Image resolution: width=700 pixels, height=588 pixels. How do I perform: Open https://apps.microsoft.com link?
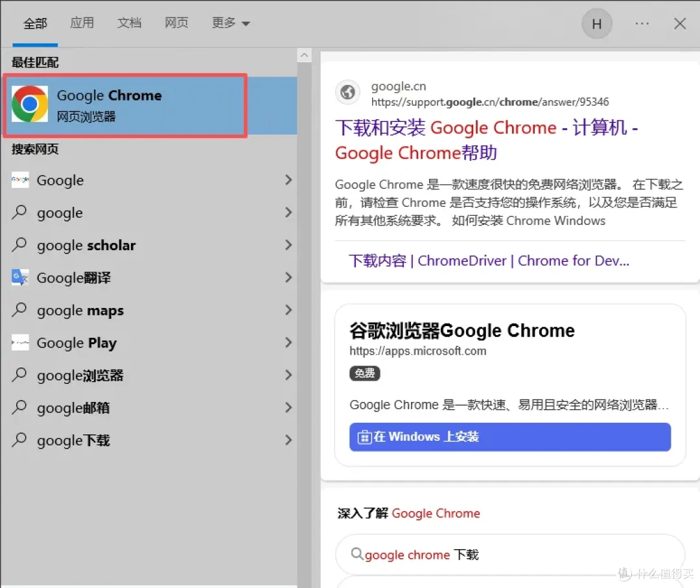coord(418,351)
